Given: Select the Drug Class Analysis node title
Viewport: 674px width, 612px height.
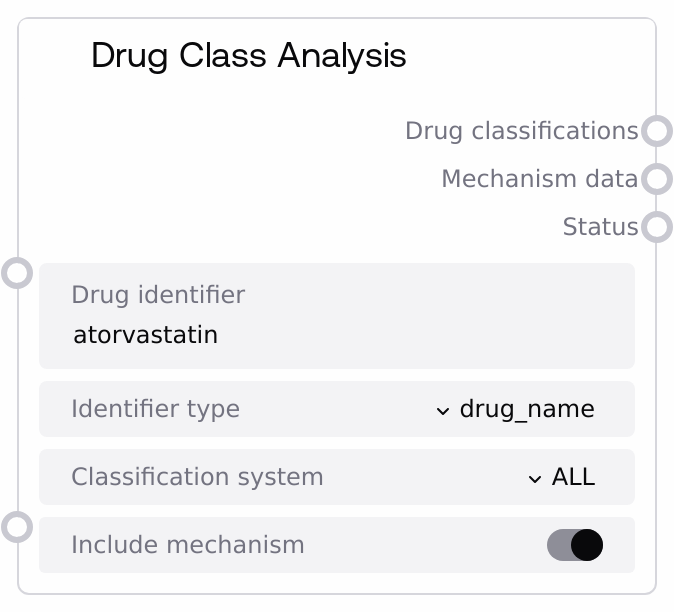Looking at the screenshot, I should tap(249, 55).
